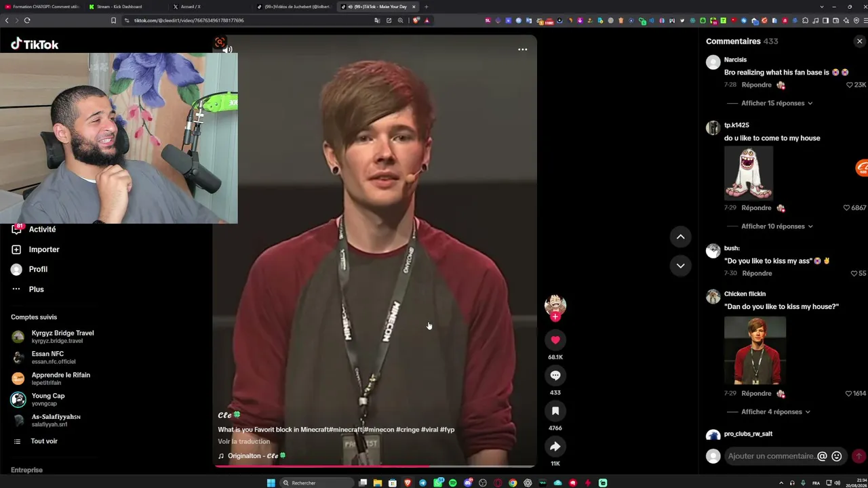Mute the video sound with the speaker icon
Viewport: 868px width, 488px height.
pyautogui.click(x=227, y=49)
